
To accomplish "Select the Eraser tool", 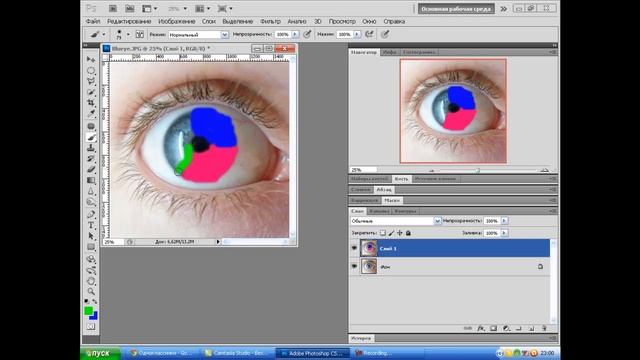I will point(91,169).
